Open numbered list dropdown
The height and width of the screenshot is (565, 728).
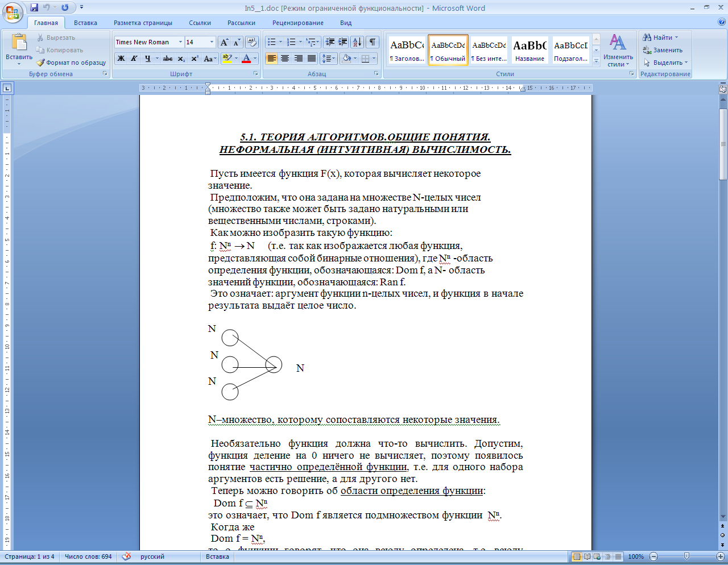(x=300, y=42)
